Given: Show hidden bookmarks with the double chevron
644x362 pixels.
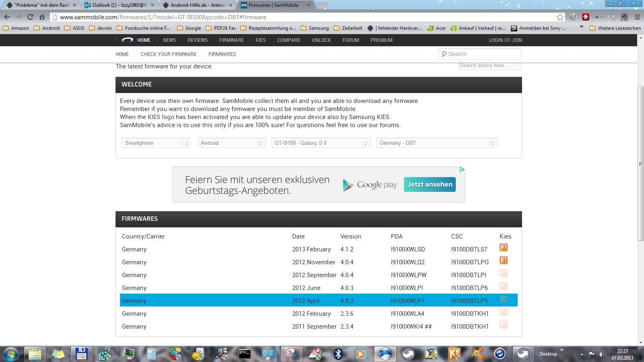Looking at the screenshot, I should (581, 27).
